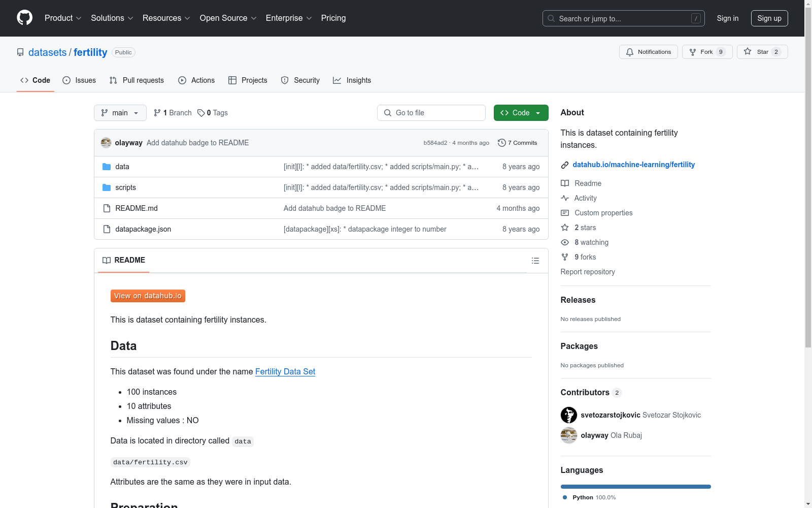This screenshot has height=508, width=812.
Task: Click the GitHub logo icon
Action: click(24, 18)
